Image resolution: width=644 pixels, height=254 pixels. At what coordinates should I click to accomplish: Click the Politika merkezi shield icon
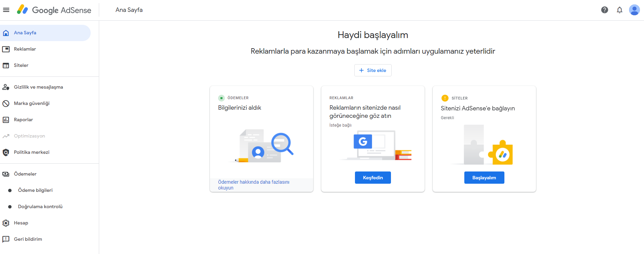[x=6, y=152]
